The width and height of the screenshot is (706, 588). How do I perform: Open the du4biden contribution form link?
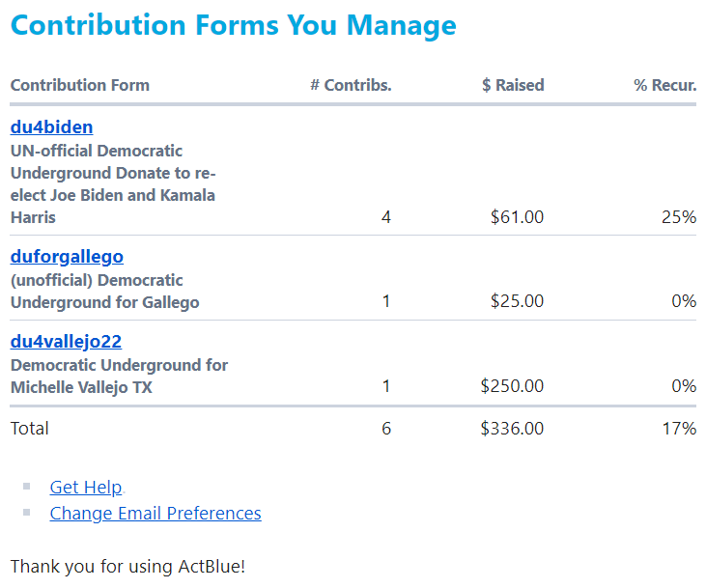pyautogui.click(x=51, y=127)
